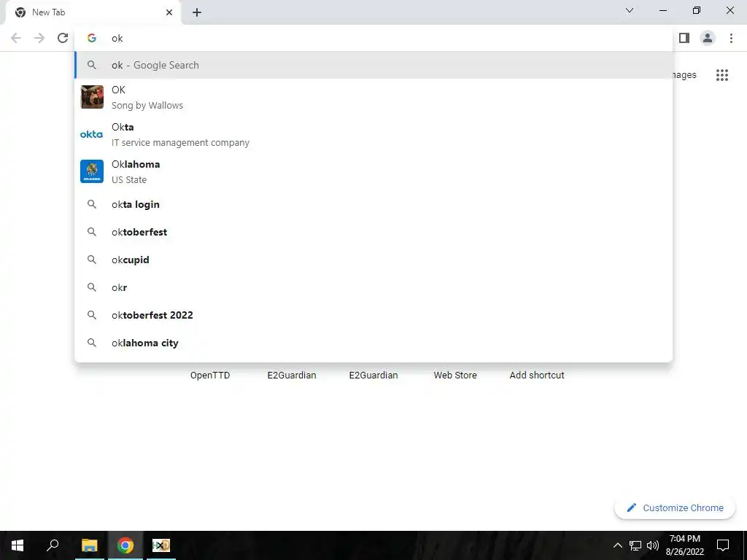Open a new tab with the plus button
The width and height of the screenshot is (747, 560).
point(197,12)
